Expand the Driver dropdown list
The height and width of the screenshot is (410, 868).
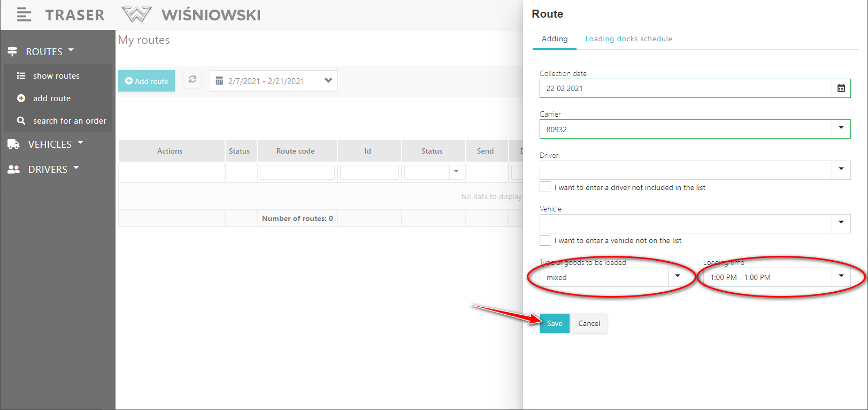[x=841, y=170]
